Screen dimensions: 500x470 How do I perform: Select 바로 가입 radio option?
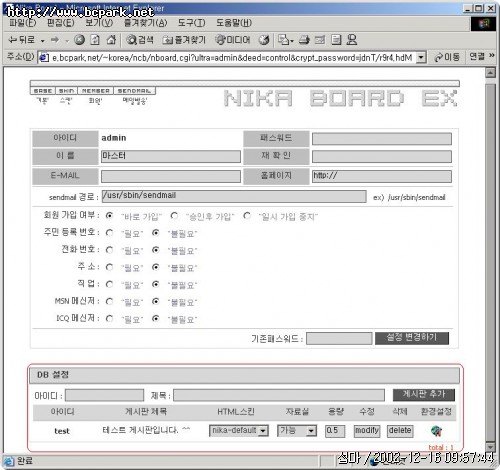tap(109, 216)
